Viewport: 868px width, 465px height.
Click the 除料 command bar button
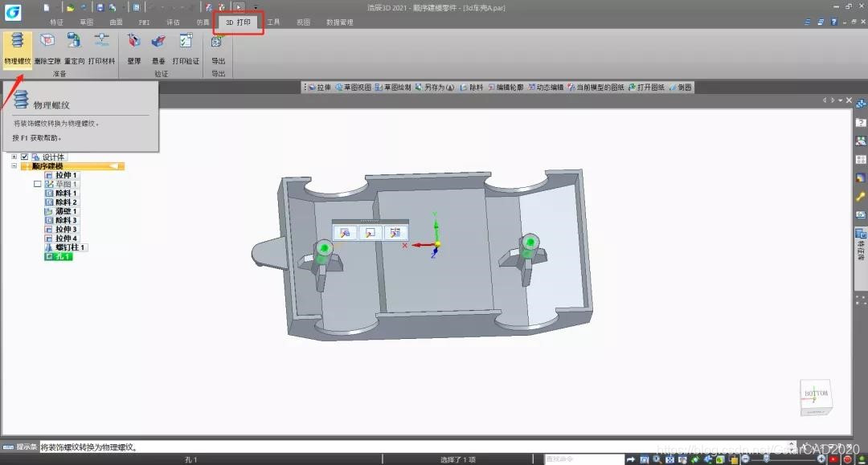[472, 88]
